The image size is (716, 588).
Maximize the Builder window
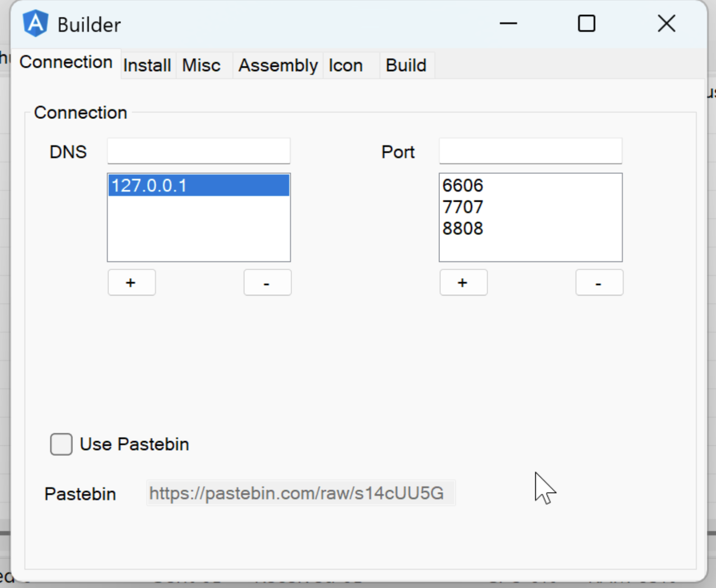[x=586, y=23]
